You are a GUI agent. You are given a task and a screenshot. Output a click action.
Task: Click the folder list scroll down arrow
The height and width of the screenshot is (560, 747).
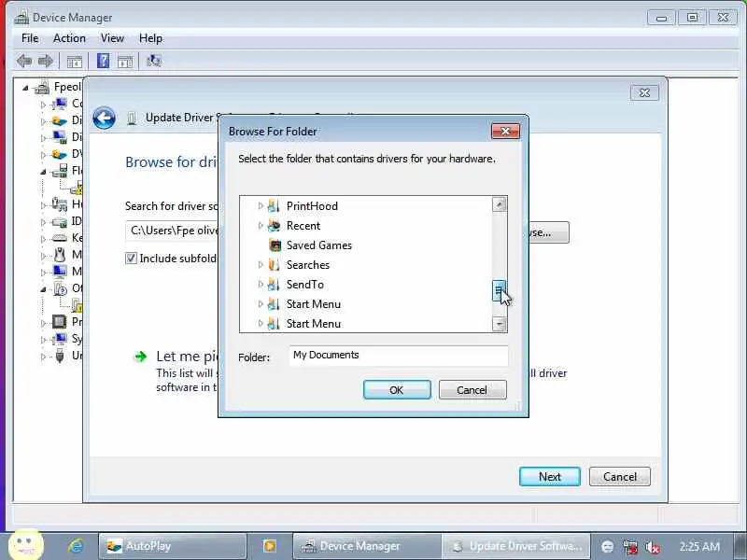[x=500, y=324]
